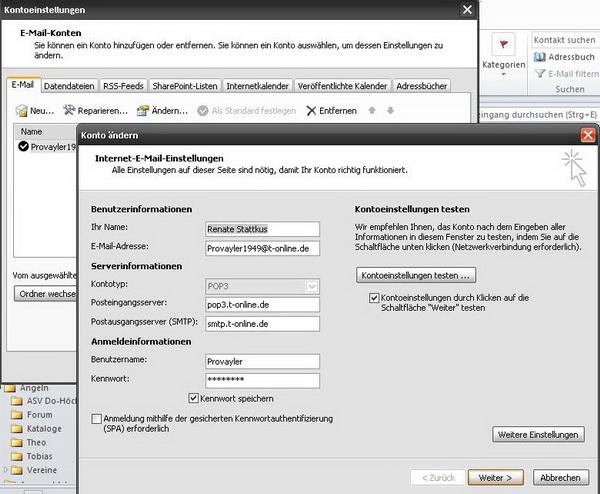Open the Veröffentlichte Kalender tab

point(342,86)
